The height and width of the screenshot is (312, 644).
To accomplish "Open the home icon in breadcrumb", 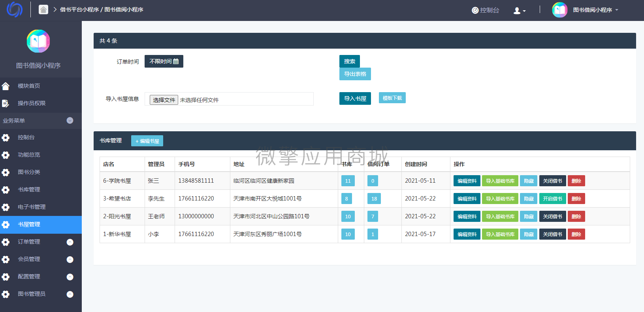I will (x=43, y=9).
